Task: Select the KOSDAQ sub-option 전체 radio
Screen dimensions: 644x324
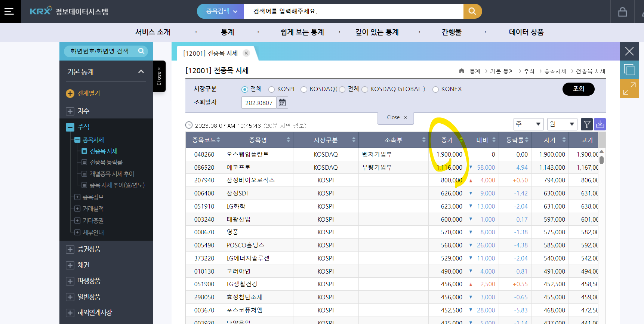Action: (342, 89)
